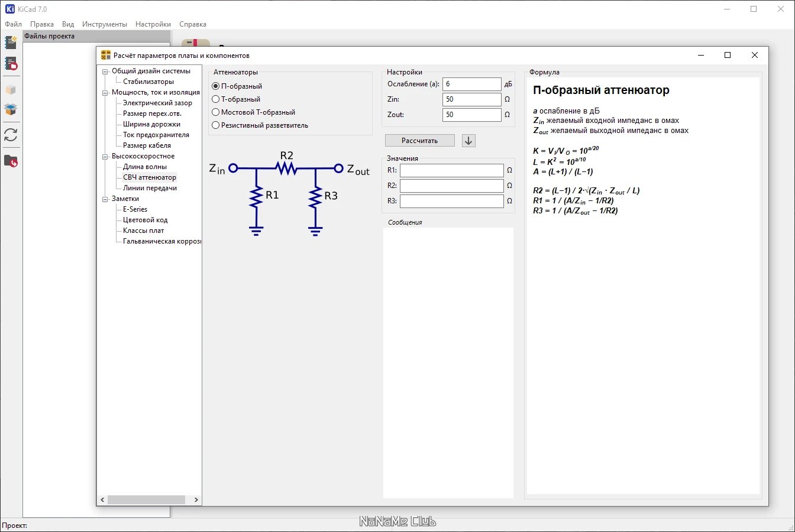Click the new project icon in left sidebar
The width and height of the screenshot is (795, 532).
tap(11, 42)
